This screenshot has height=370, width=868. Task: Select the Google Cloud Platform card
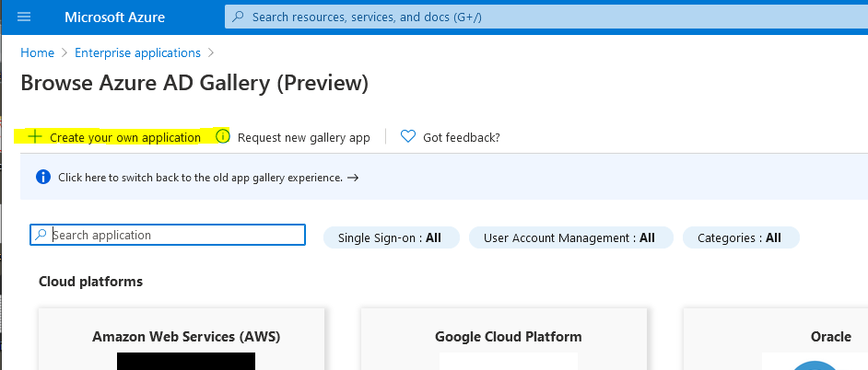click(x=504, y=339)
